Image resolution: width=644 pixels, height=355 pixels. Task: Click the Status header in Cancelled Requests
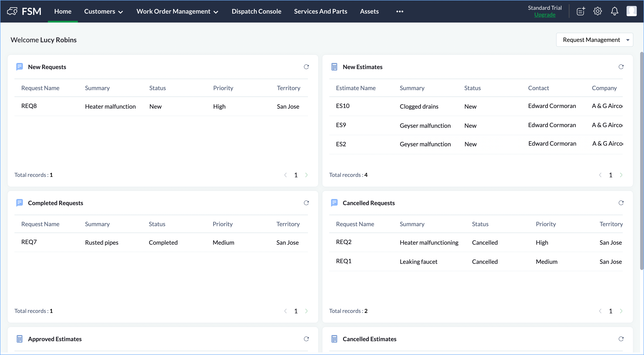pyautogui.click(x=480, y=224)
